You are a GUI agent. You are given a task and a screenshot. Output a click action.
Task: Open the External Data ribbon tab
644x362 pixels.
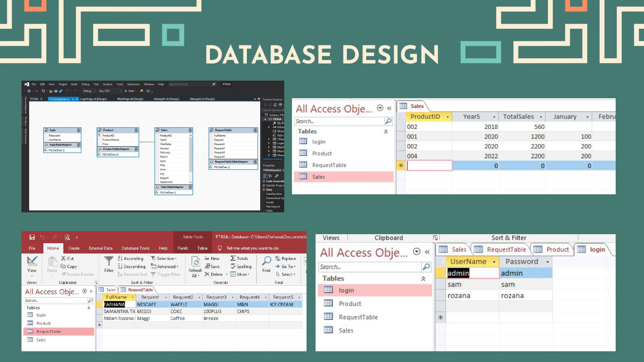[100, 248]
